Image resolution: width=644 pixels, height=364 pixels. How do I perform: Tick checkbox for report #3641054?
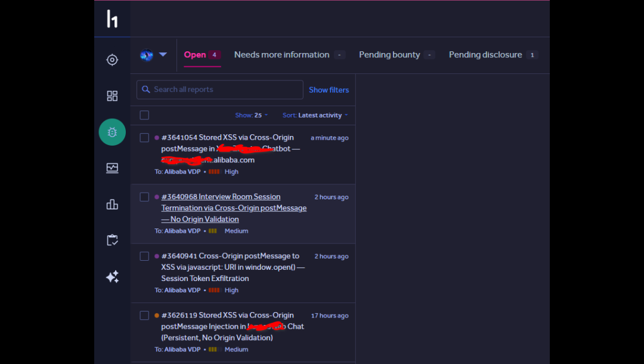point(144,138)
